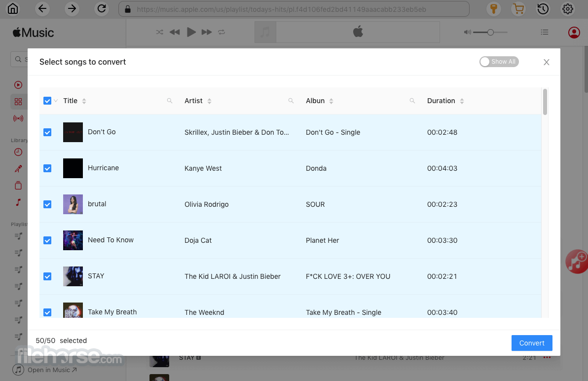Screen dimensions: 588x381
Task: Open Listen Now in the sidebar
Action: pos(18,85)
